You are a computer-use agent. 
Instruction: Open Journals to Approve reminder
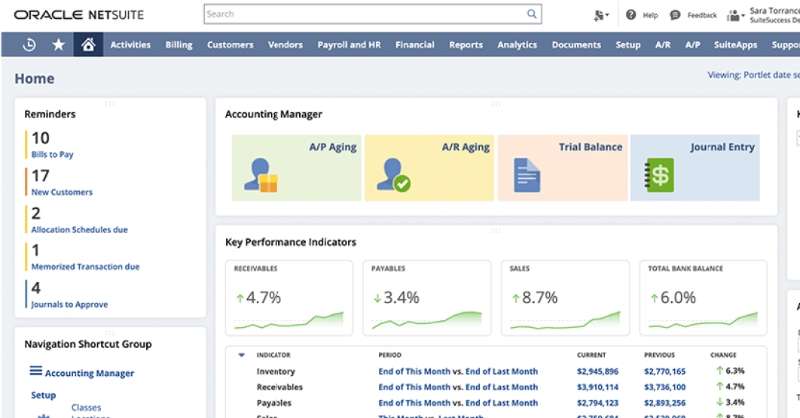click(x=69, y=304)
